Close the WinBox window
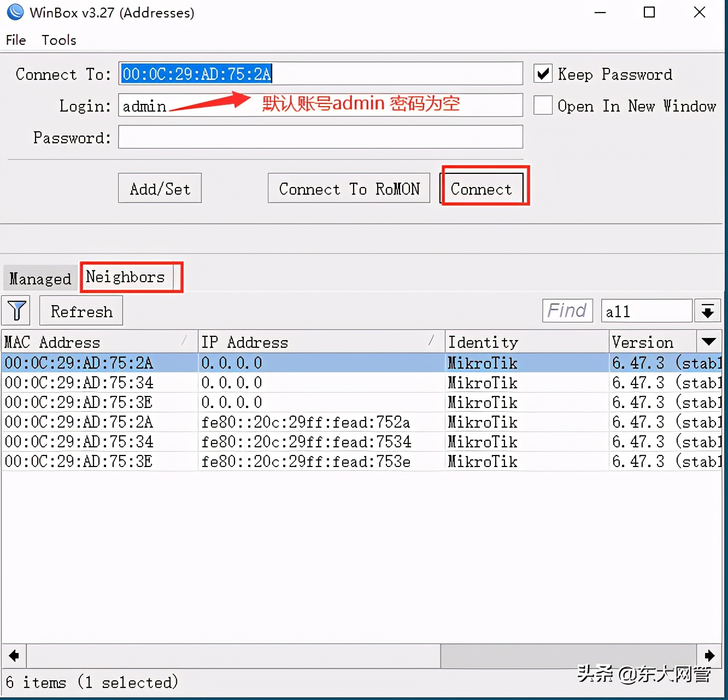The image size is (728, 700). point(700,12)
